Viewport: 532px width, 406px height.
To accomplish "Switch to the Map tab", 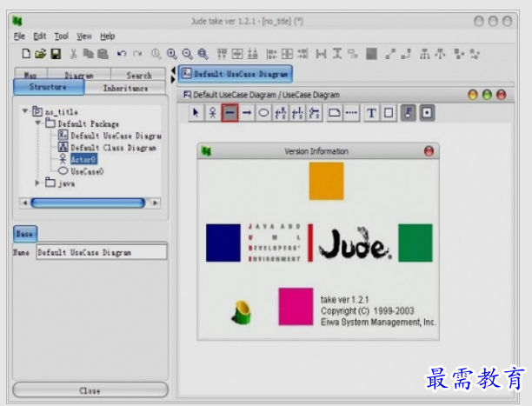I will (31, 75).
